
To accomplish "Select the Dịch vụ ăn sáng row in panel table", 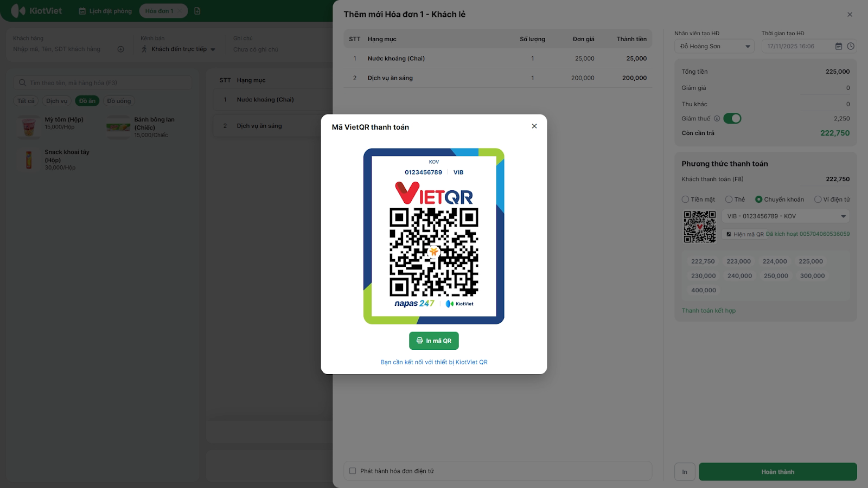I will 497,78.
